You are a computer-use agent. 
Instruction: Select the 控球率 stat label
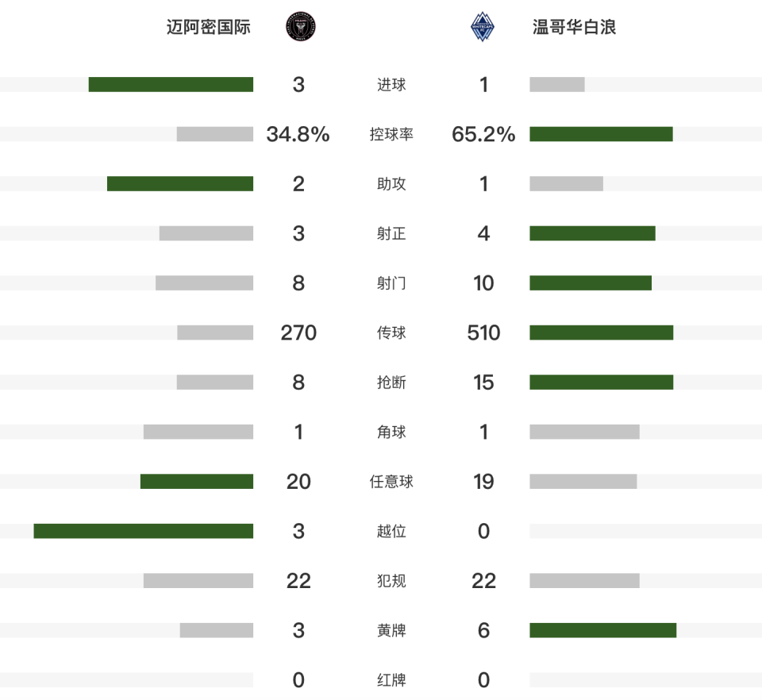click(391, 134)
